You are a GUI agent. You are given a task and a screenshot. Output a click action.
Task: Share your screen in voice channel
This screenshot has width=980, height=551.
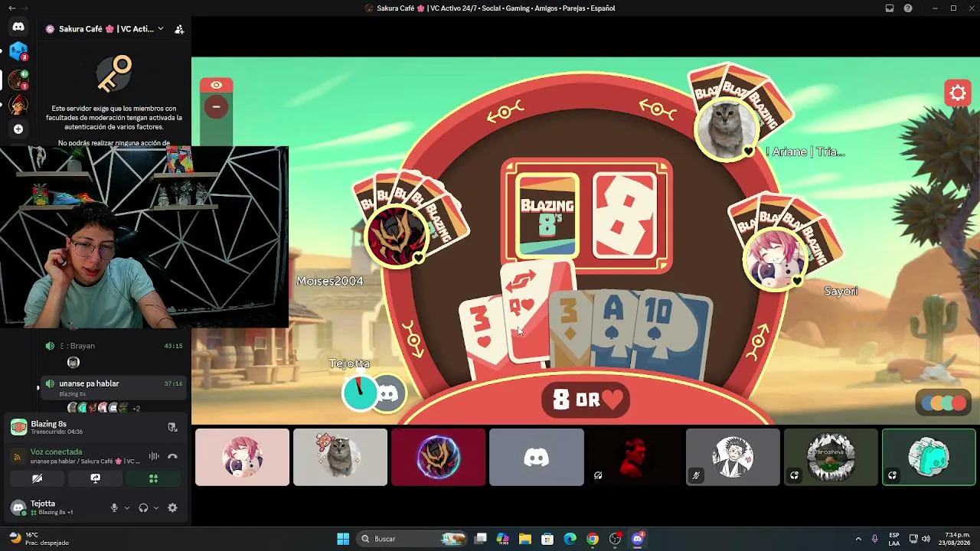(x=96, y=478)
